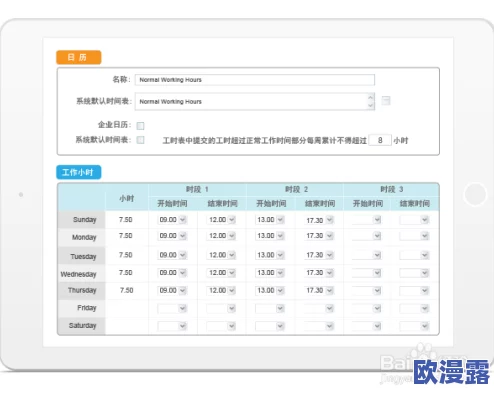Open Sunday period 3 start time dropdown
Screen dimensions: 494x393
[367, 220]
